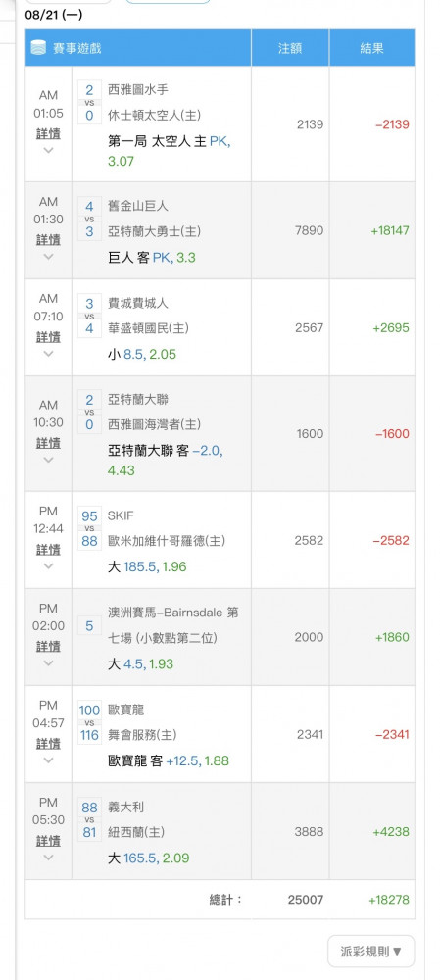Expand the chevron under the 12:44 PM bet

48,566
